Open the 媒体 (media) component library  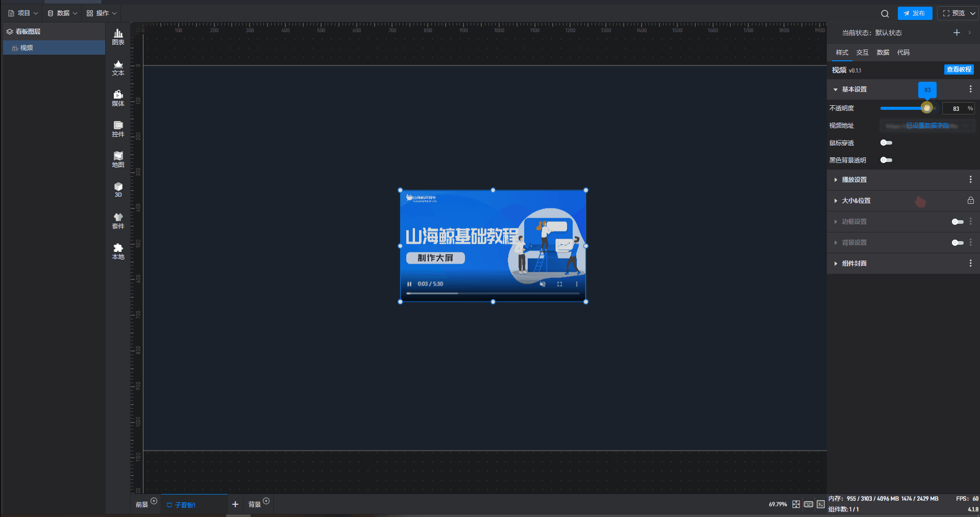click(118, 98)
